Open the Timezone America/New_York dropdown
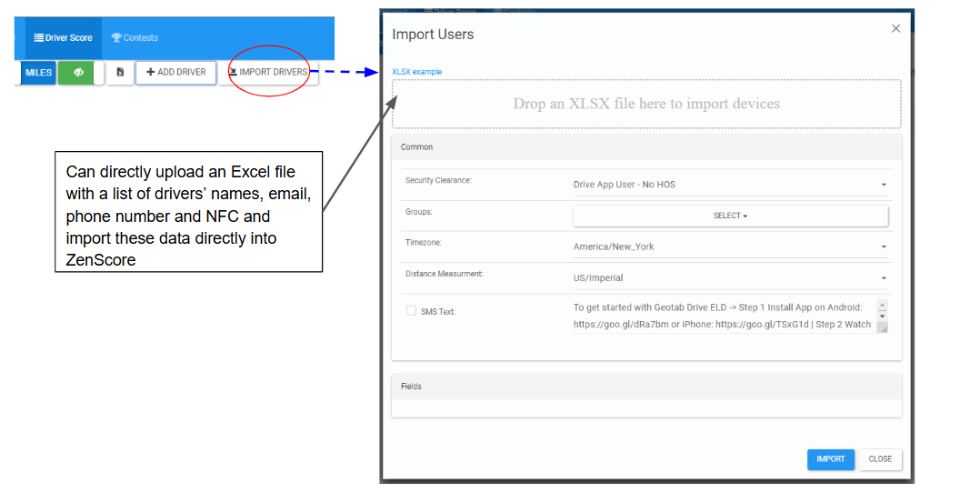 click(730, 246)
